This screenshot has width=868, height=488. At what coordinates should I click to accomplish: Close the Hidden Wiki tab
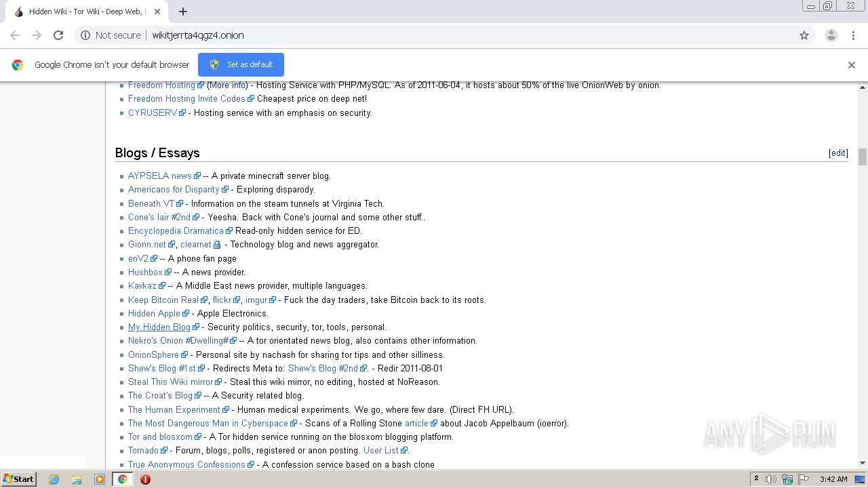pyautogui.click(x=157, y=12)
